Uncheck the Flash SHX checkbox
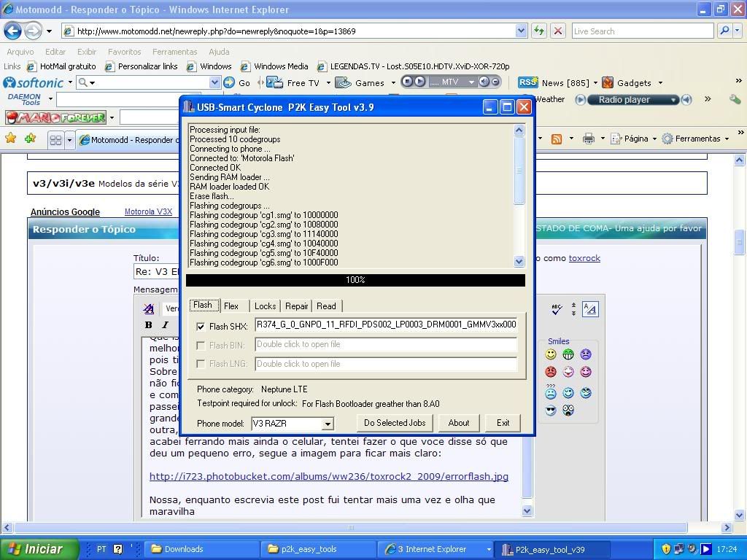The image size is (747, 560). pos(201,326)
